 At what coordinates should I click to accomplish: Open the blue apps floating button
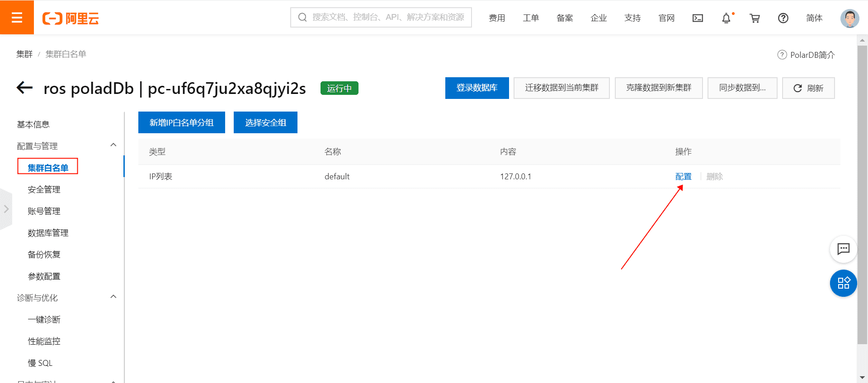pos(844,283)
